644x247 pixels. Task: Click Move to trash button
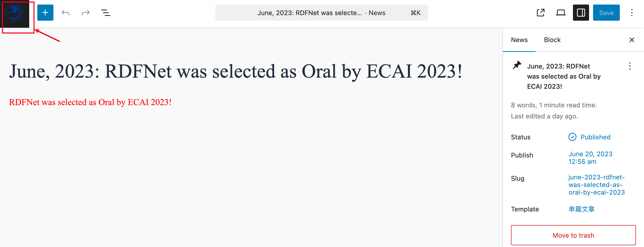tap(573, 235)
